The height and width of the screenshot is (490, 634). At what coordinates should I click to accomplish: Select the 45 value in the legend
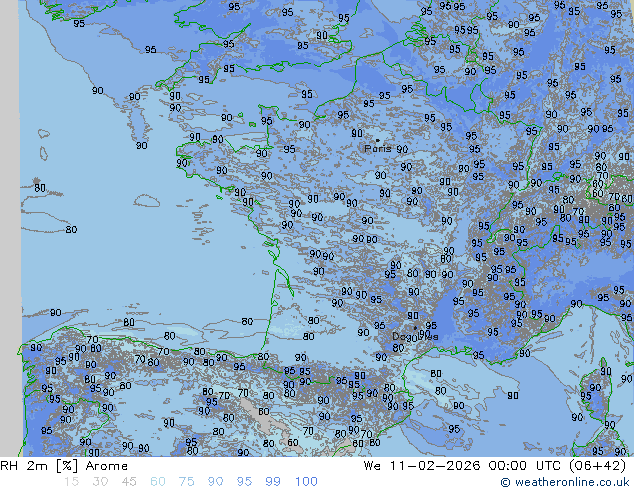(x=129, y=481)
